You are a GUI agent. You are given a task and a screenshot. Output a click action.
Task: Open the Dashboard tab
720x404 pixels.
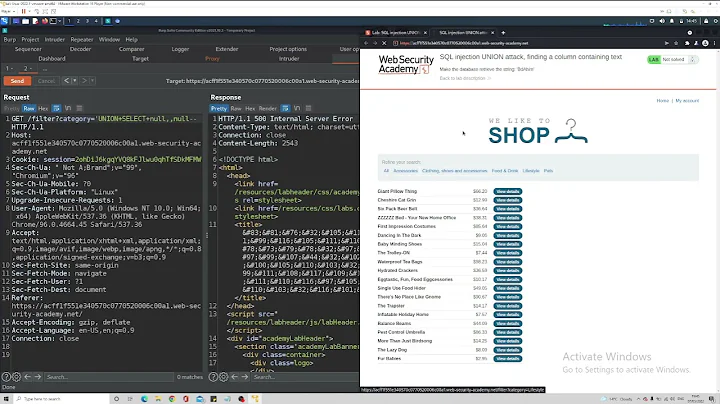(x=52, y=59)
